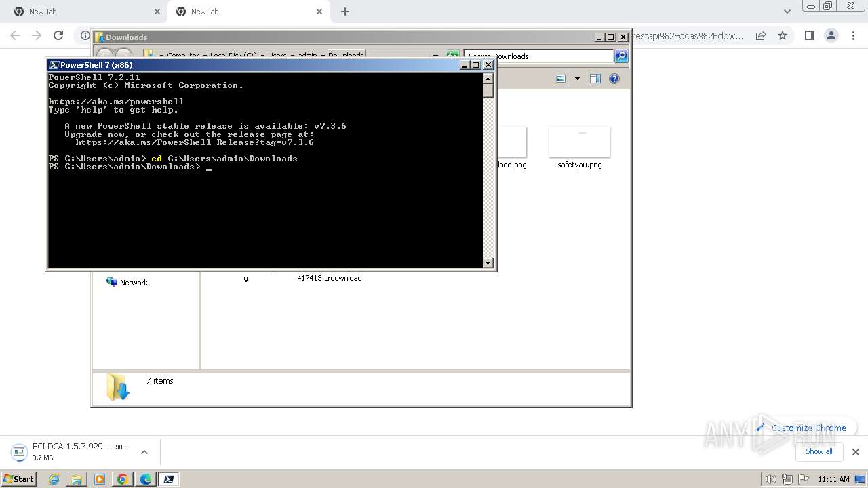Open the Windows Start menu
This screenshot has height=488, width=868.
(x=18, y=479)
